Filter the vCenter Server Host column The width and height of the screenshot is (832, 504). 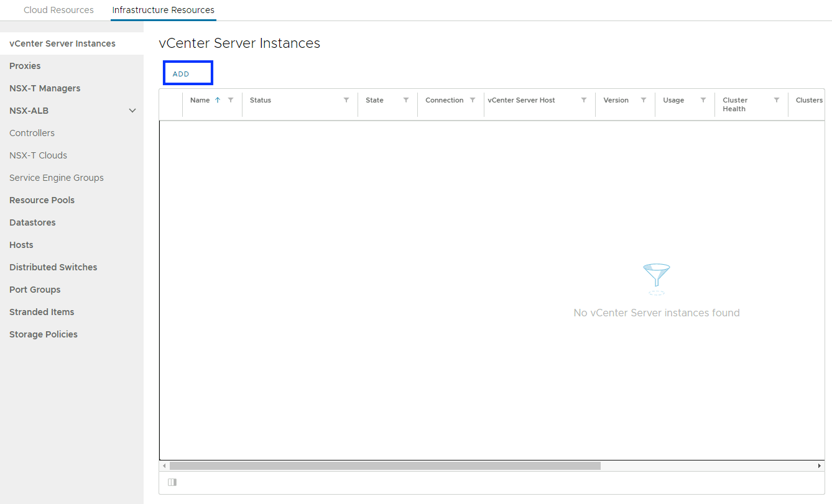point(584,100)
